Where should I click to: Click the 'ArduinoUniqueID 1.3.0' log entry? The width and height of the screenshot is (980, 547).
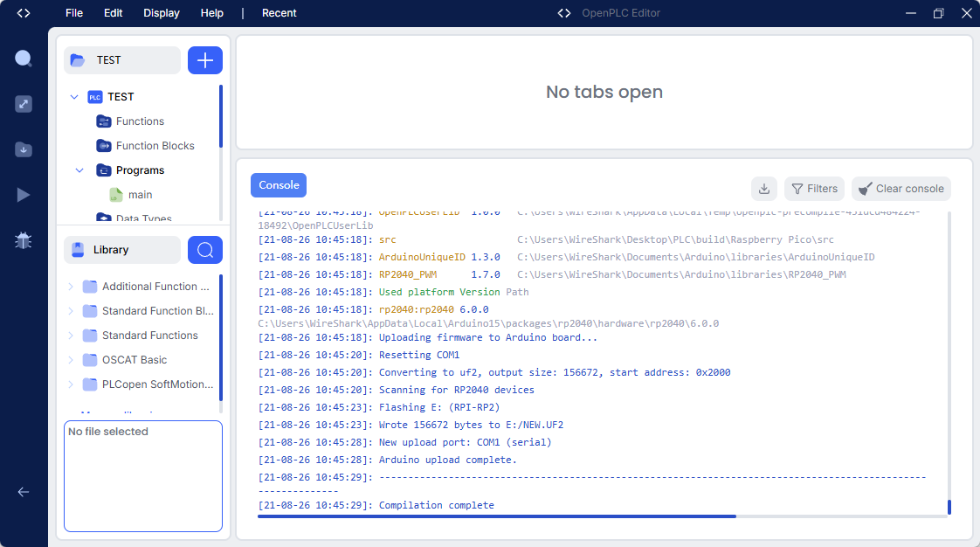pyautogui.click(x=438, y=257)
